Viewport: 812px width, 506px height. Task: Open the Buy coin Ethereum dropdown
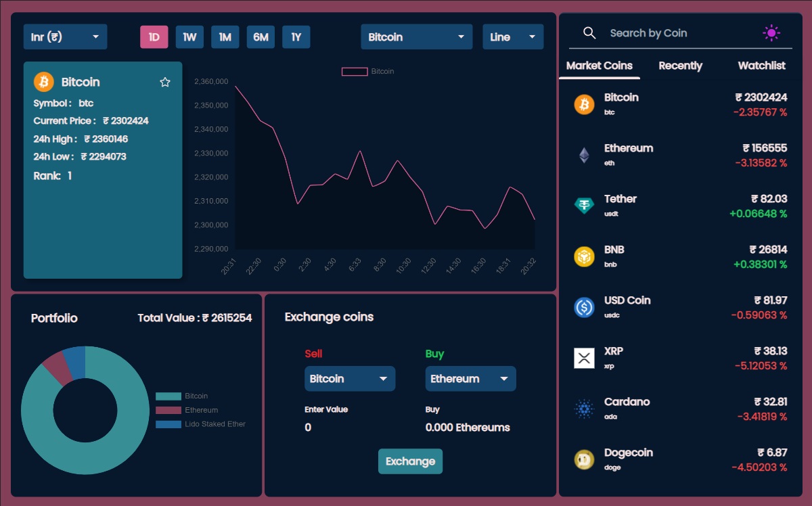(470, 379)
